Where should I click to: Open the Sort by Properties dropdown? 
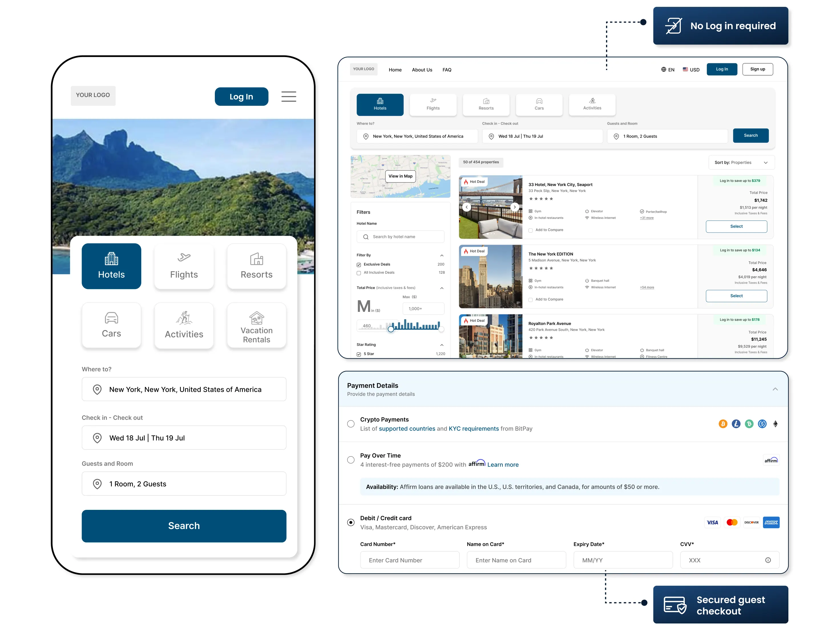741,163
